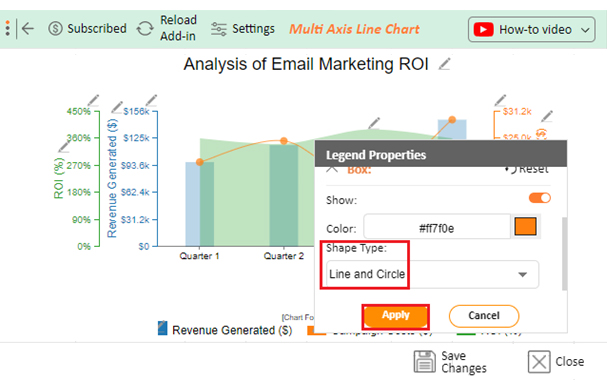Viewport: 607px width, 390px height.
Task: Open the three-dot menu in the top bar
Action: click(8, 29)
